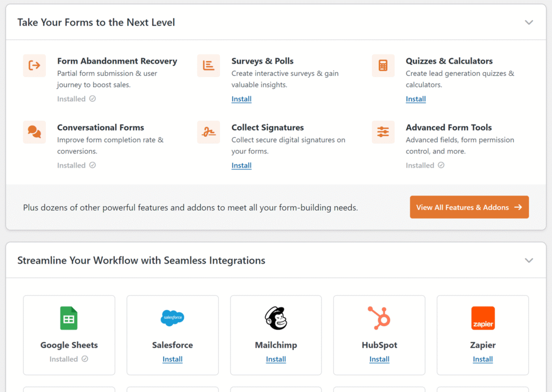552x392 pixels.
Task: Click Installed text under Google Sheets
Action: pos(64,359)
